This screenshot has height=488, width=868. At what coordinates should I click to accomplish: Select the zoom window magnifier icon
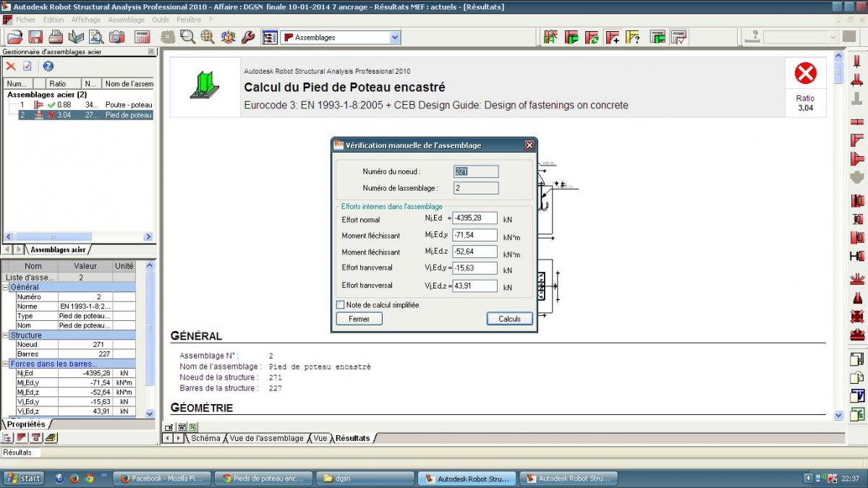[x=188, y=37]
